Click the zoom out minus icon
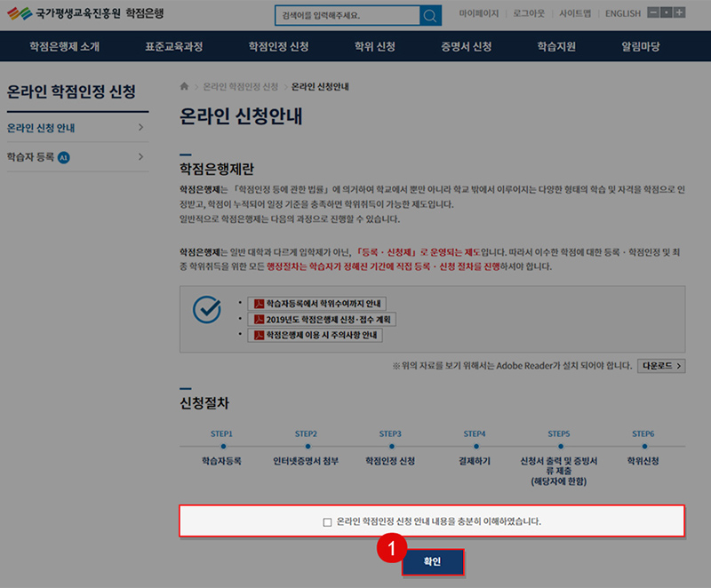711x588 pixels. point(653,13)
